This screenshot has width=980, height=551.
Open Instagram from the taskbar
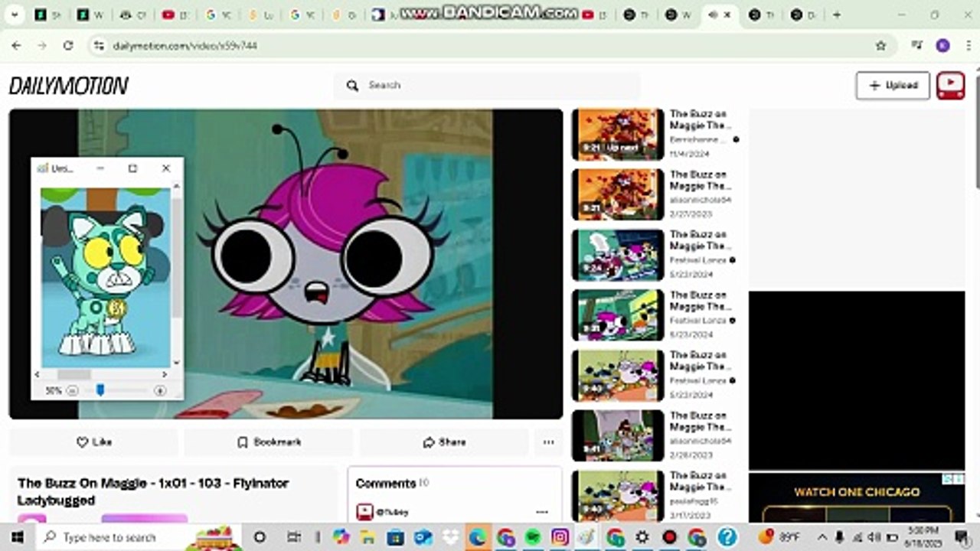[x=560, y=537]
